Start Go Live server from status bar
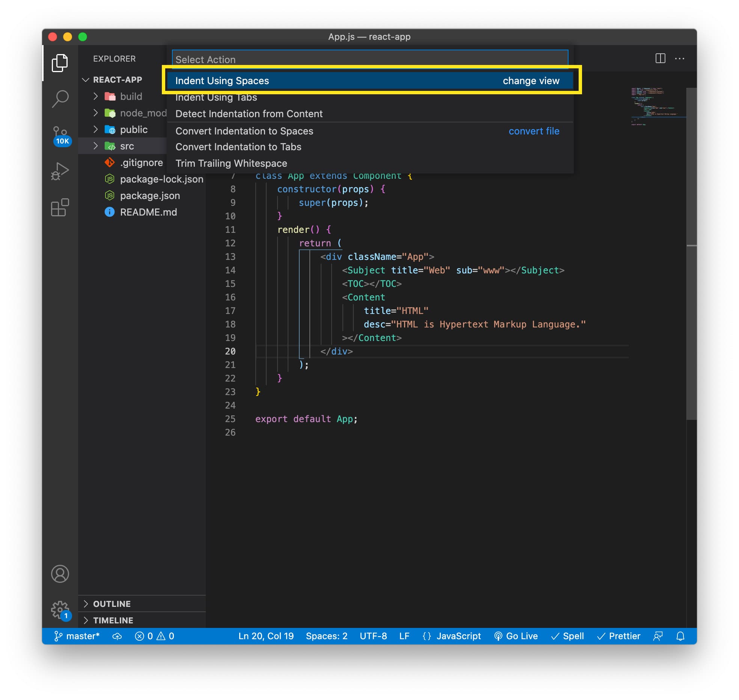The image size is (739, 700). (x=516, y=636)
